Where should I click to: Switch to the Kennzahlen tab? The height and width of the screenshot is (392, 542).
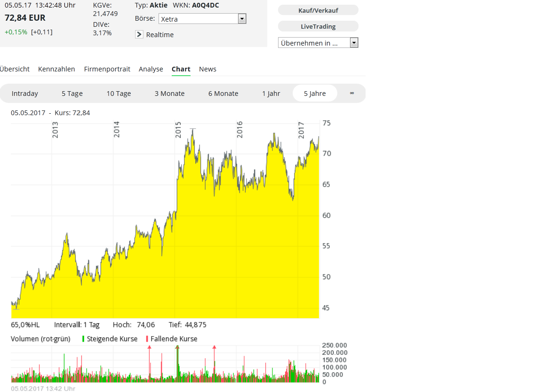tap(56, 69)
